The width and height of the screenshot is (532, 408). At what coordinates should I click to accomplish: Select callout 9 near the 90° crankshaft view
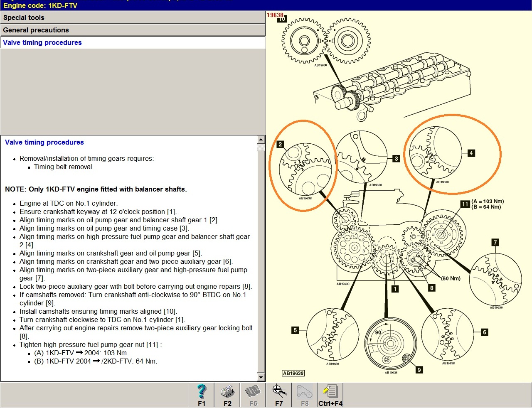419,370
